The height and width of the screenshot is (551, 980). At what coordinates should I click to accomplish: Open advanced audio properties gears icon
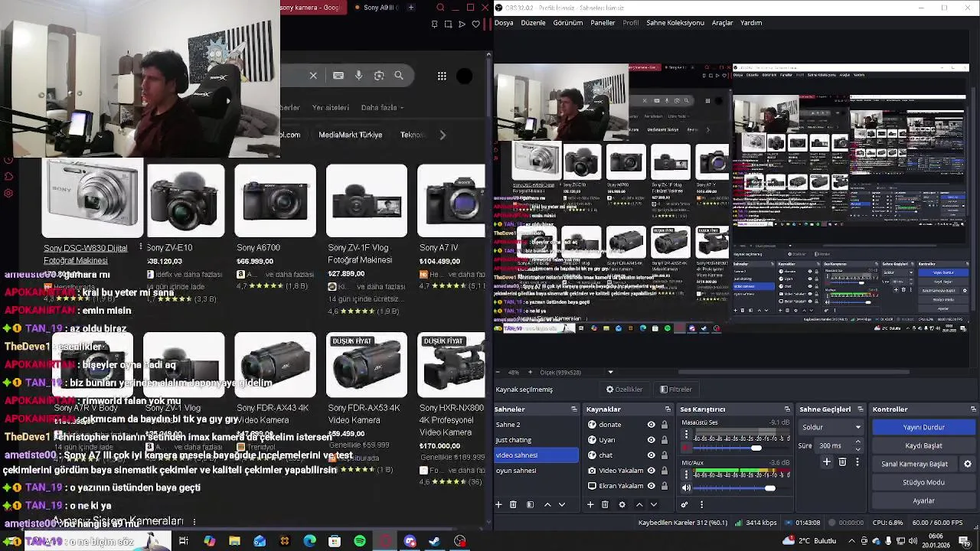pyautogui.click(x=684, y=504)
